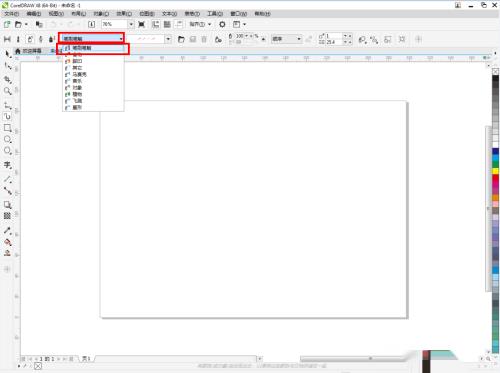Open Options via the gear icon
This screenshot has height=373, width=500.
click(x=222, y=24)
